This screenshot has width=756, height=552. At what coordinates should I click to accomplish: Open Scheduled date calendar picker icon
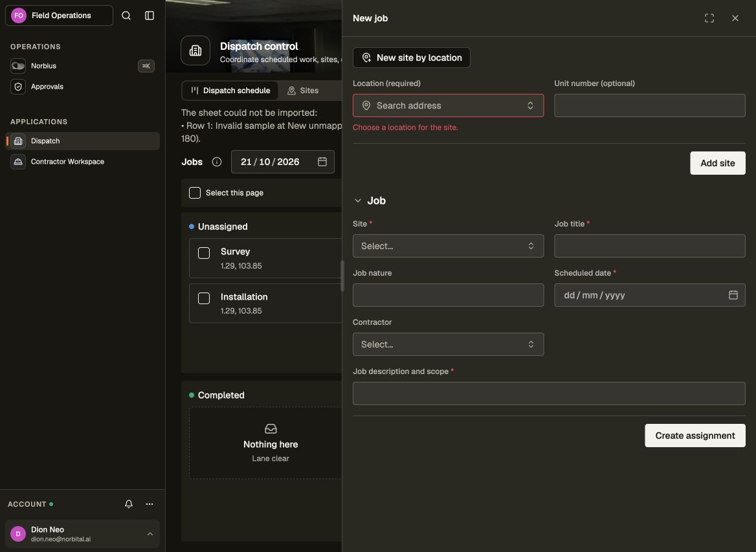pos(733,295)
